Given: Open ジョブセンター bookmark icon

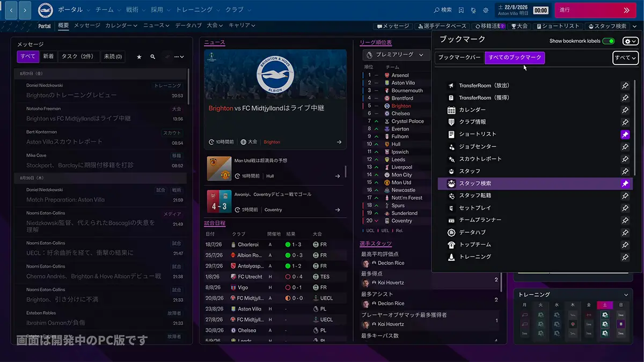Looking at the screenshot, I should click(451, 146).
